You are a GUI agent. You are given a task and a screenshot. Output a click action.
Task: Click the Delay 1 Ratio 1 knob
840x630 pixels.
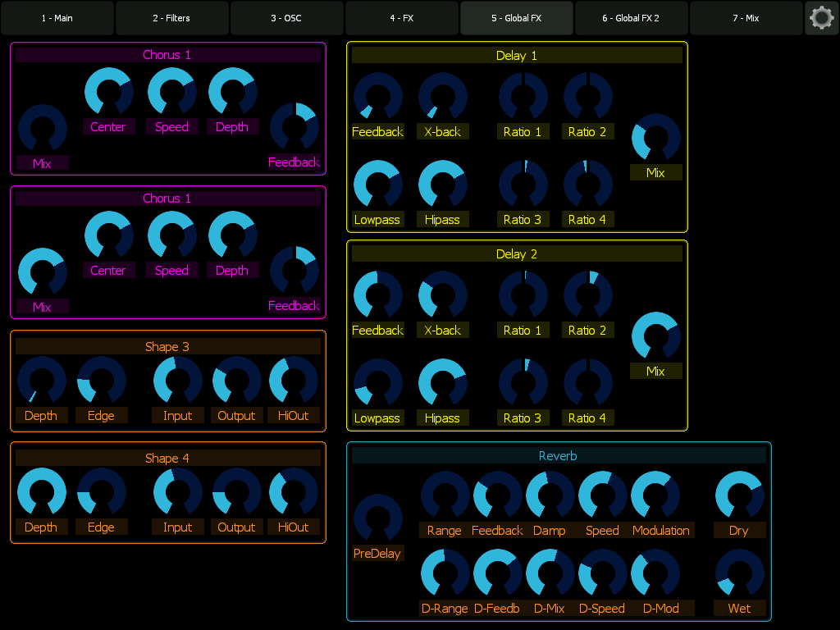523,97
